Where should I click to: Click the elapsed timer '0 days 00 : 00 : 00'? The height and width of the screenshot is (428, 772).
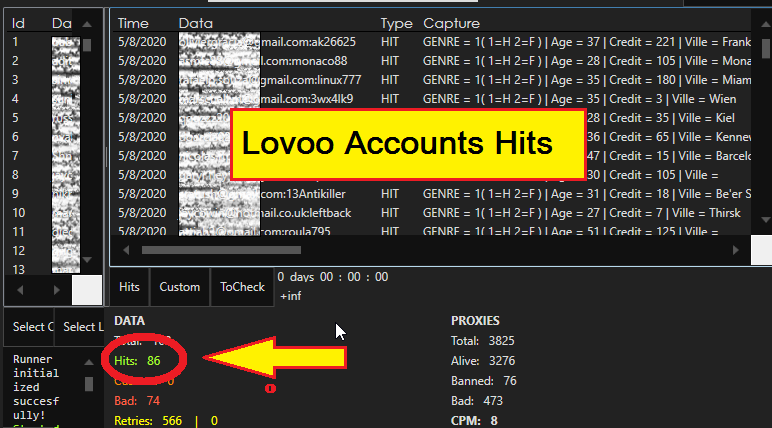click(x=333, y=277)
